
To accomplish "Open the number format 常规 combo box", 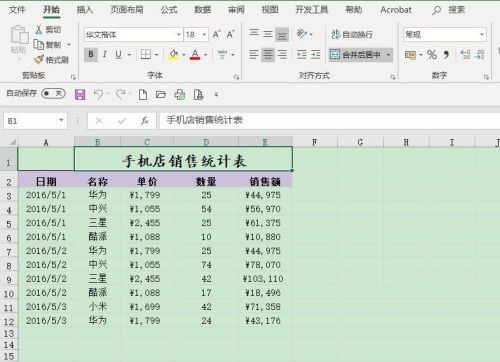I will coord(445,35).
